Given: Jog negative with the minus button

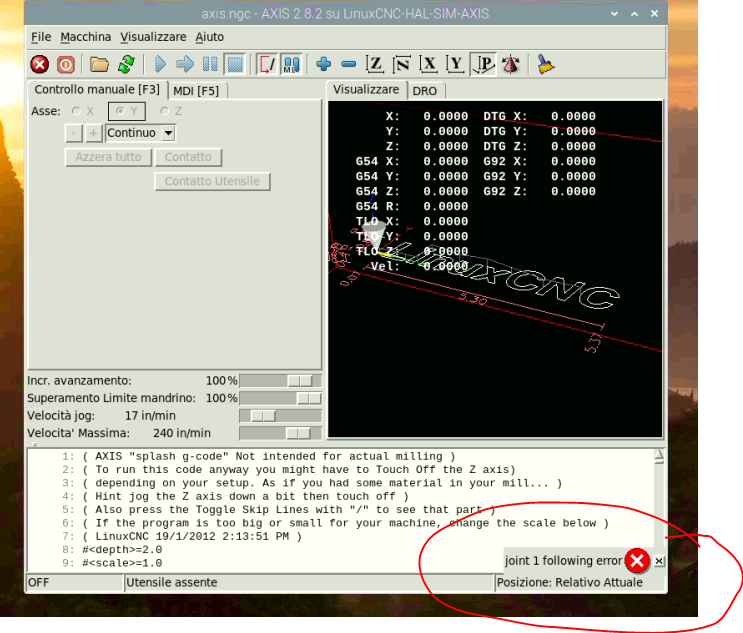Looking at the screenshot, I should coord(73,133).
